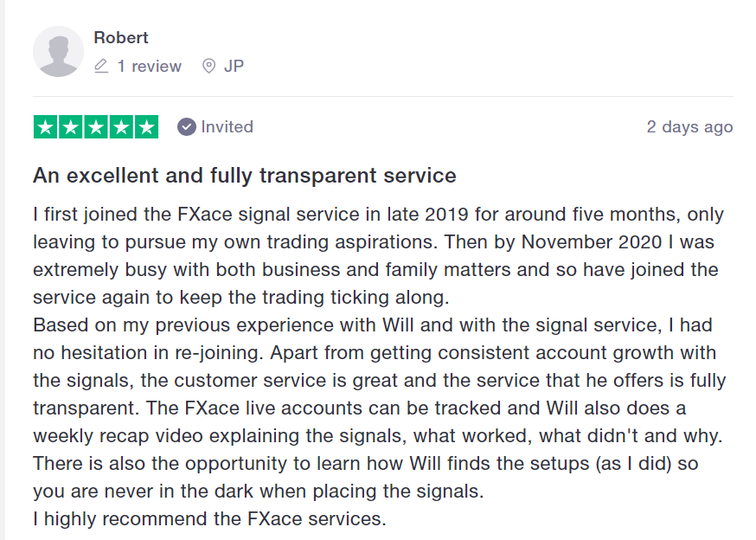Click 'I highly recommend the FXace services' line

click(x=209, y=518)
